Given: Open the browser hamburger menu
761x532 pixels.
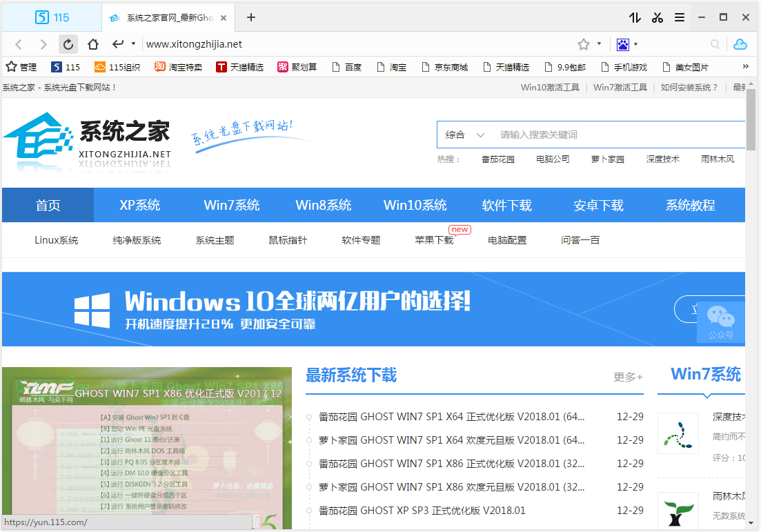Looking at the screenshot, I should pyautogui.click(x=680, y=17).
